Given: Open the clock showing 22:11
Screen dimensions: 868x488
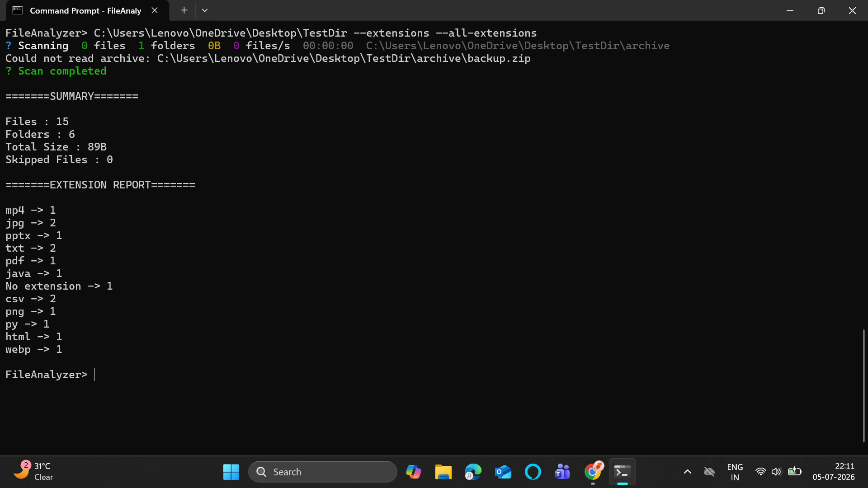Looking at the screenshot, I should 834,472.
